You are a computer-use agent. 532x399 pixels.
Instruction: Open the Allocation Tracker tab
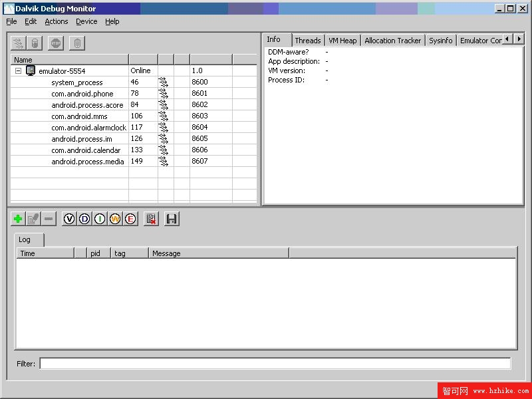[392, 41]
